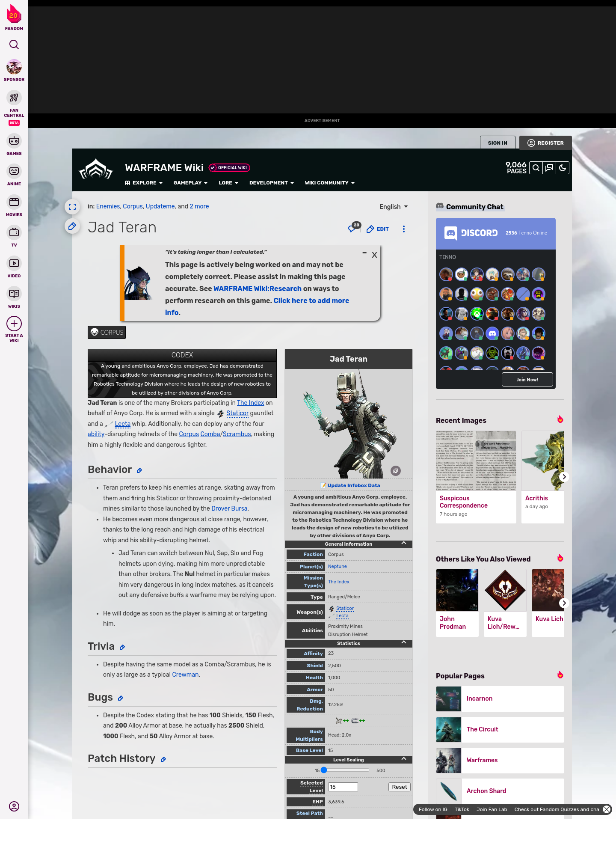Show next Others Like You Also Viewed
The height and width of the screenshot is (856, 616).
click(x=564, y=603)
